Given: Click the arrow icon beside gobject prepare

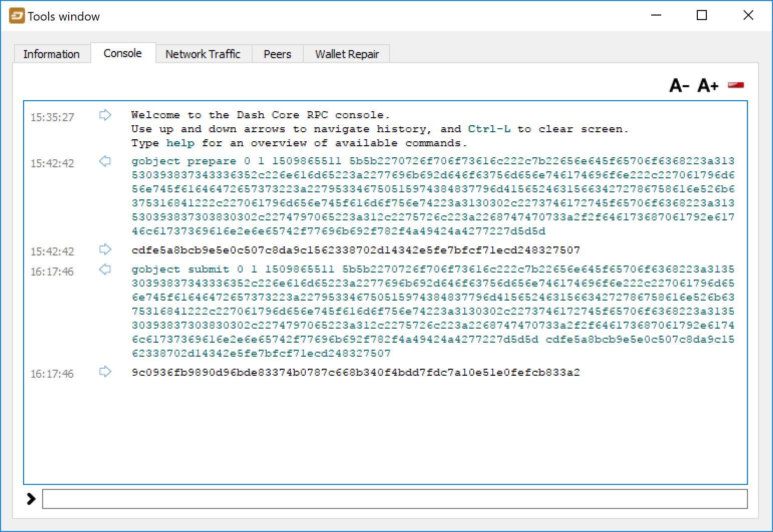Looking at the screenshot, I should [105, 161].
